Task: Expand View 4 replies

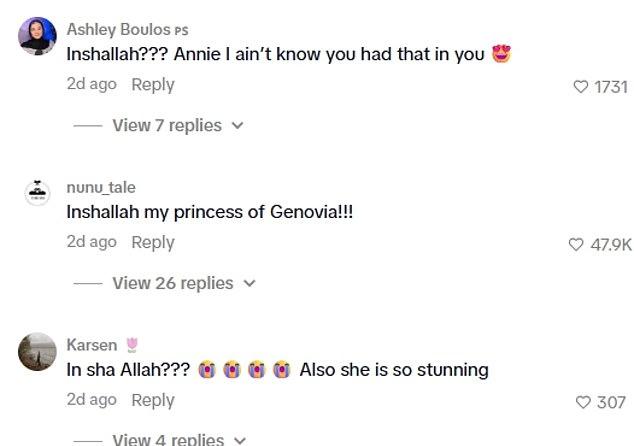Action: click(x=167, y=439)
